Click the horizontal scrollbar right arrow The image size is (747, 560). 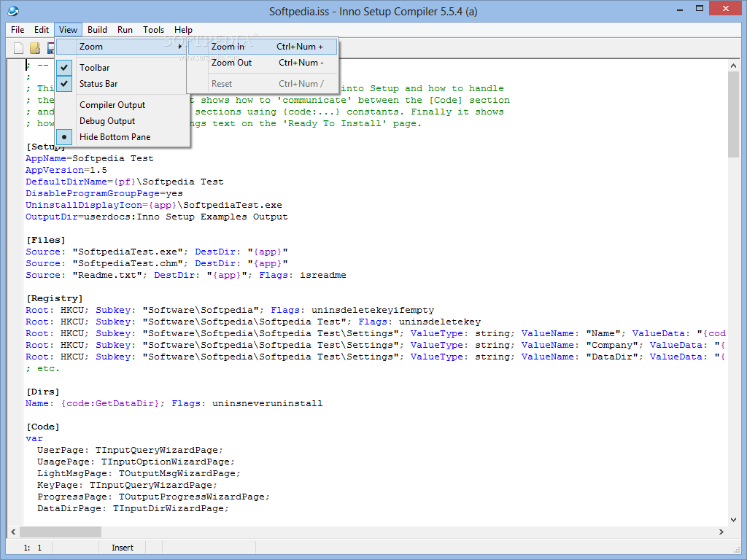[x=721, y=532]
